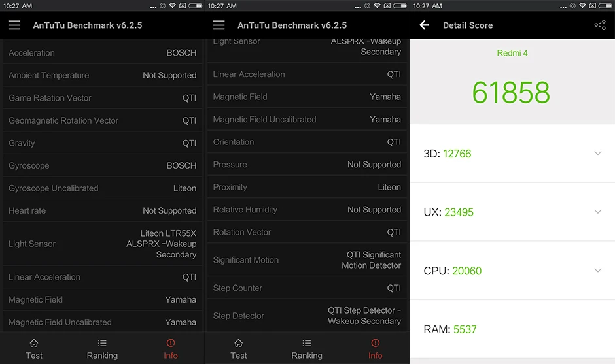Screen dimensions: 615x364
Task: Select the Orientation row
Action: (307, 142)
